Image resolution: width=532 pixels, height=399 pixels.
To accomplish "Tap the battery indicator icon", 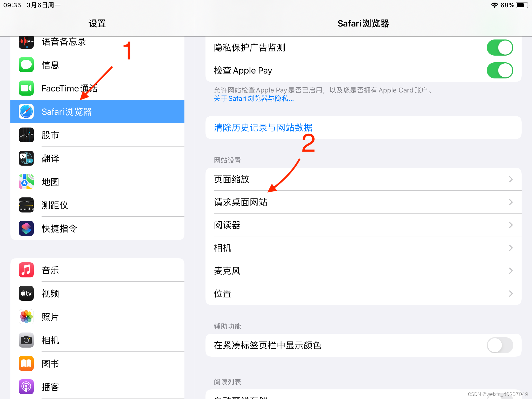I will tap(522, 5).
